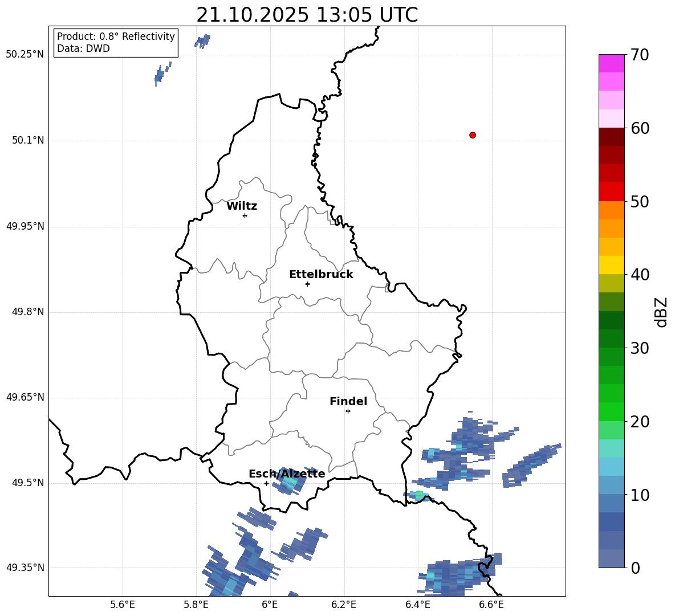This screenshot has height=616, width=675.
Task: Click the Wiltz station cross marker
Action: point(245,215)
